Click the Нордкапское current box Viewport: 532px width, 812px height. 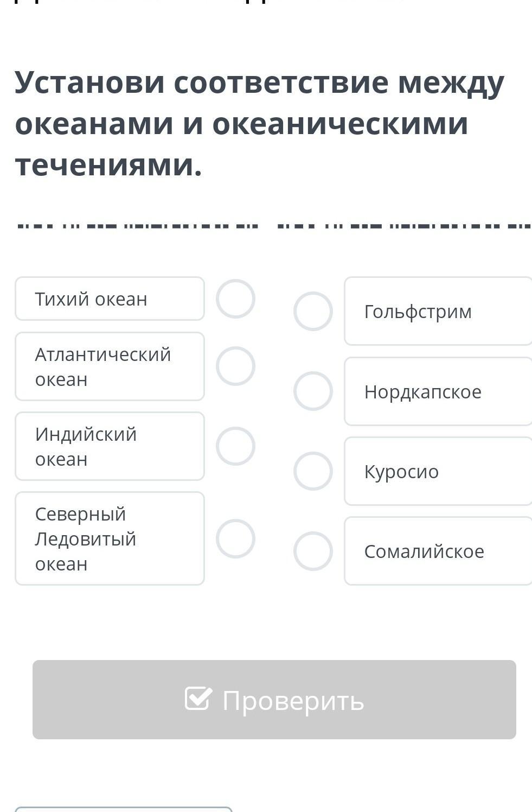point(438,391)
